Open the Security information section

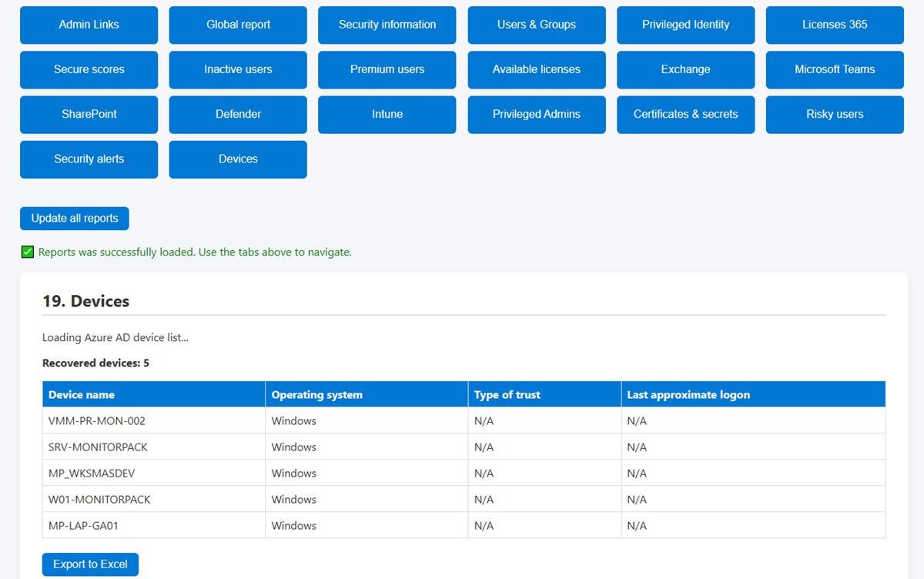pyautogui.click(x=387, y=25)
